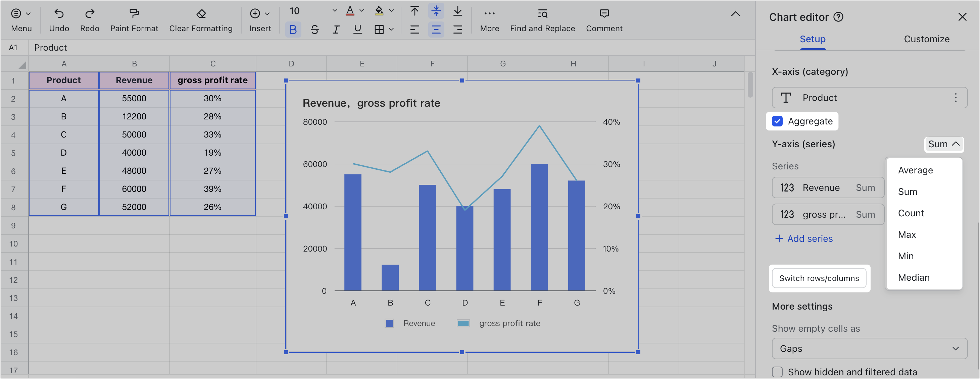The height and width of the screenshot is (379, 980).
Task: Open the font size dropdown
Action: pyautogui.click(x=335, y=11)
